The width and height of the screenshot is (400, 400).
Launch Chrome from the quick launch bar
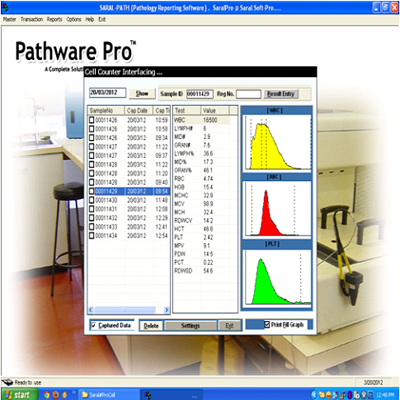tap(47, 395)
